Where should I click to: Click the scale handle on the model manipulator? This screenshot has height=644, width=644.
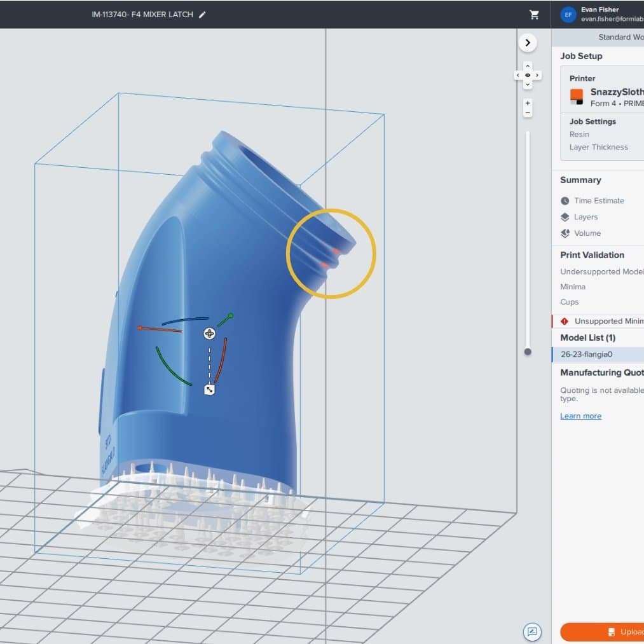tap(209, 390)
